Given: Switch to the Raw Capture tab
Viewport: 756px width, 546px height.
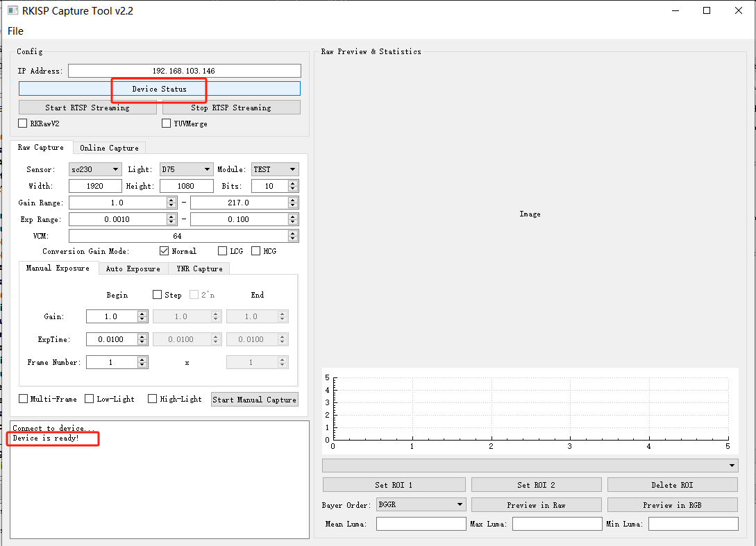Looking at the screenshot, I should [41, 148].
